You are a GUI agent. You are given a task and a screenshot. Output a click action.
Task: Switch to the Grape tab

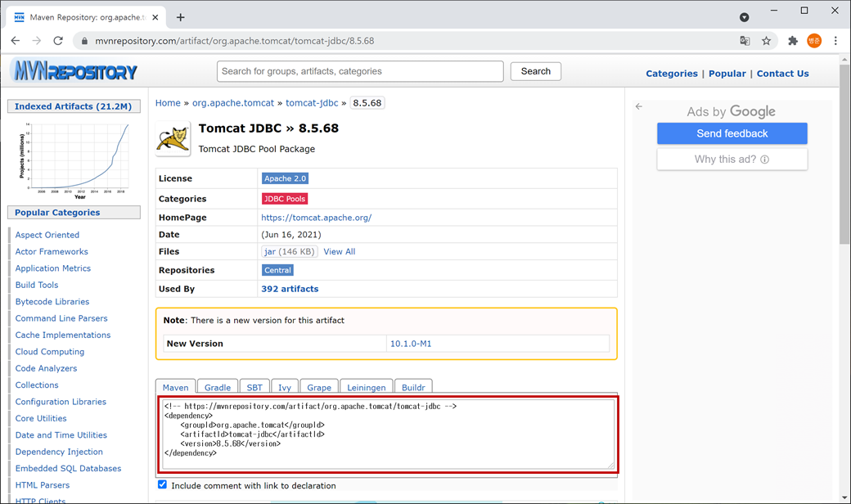[x=319, y=386]
